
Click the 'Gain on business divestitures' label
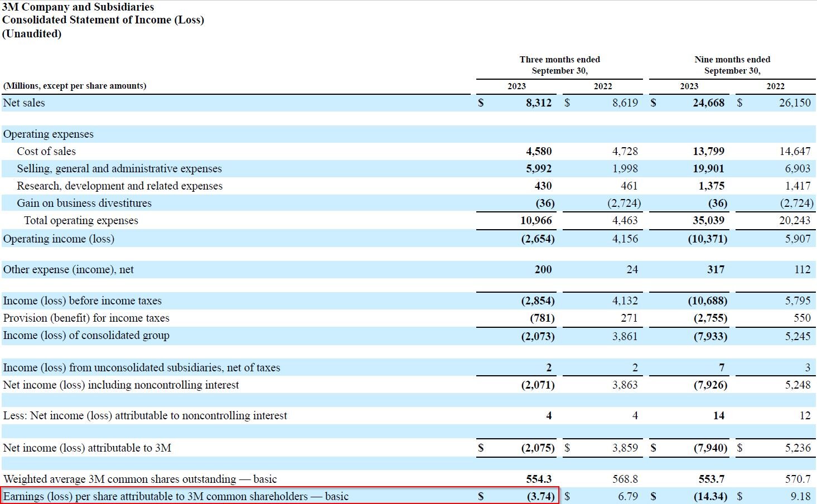(x=84, y=203)
